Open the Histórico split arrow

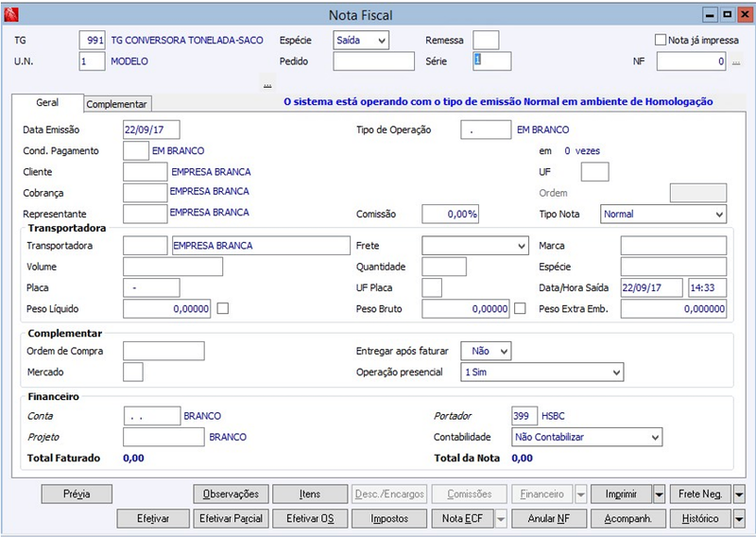point(739,519)
